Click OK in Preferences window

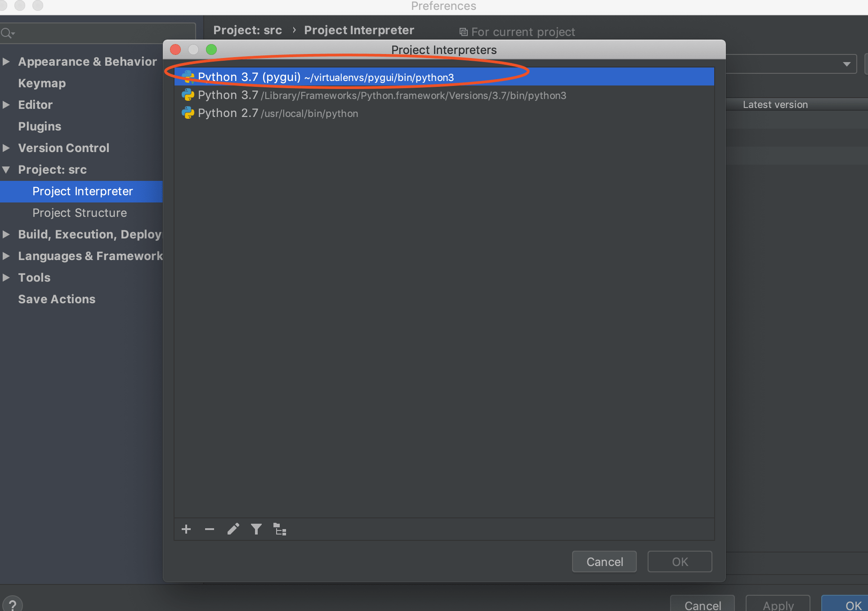pos(846,604)
